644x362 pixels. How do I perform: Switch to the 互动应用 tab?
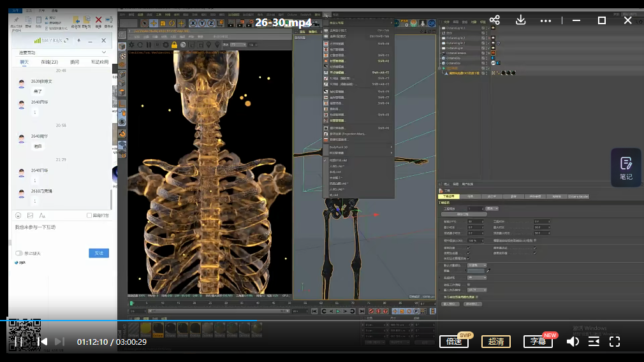[x=100, y=62]
